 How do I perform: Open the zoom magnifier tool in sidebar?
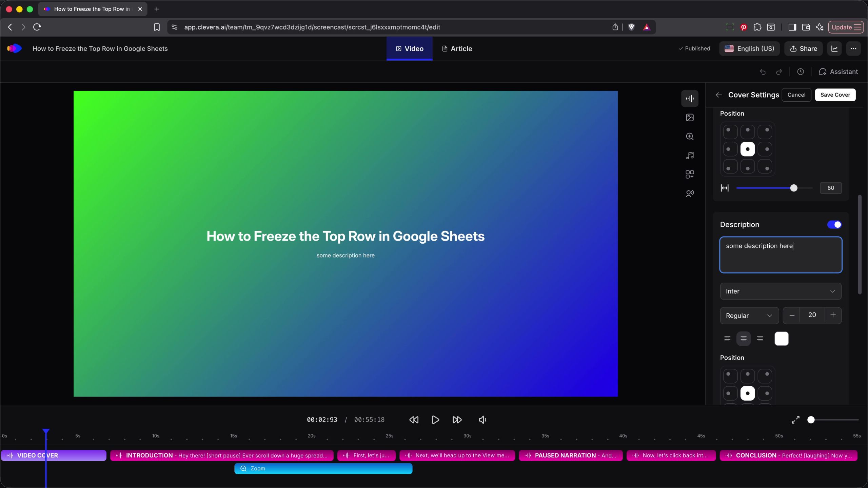point(690,137)
